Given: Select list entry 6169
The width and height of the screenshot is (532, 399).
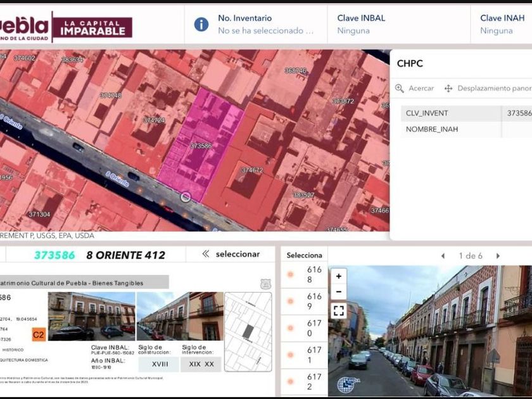Looking at the screenshot, I should (305, 301).
